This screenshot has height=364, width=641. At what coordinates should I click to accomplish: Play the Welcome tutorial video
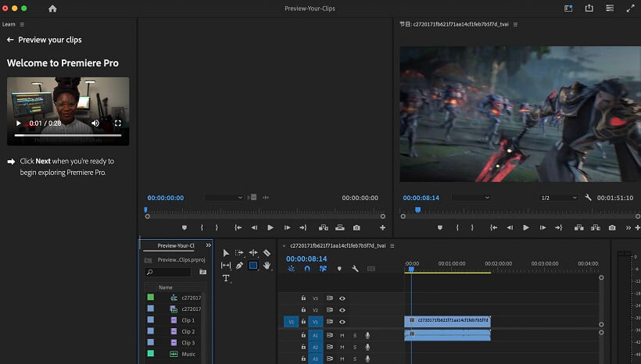(x=18, y=123)
